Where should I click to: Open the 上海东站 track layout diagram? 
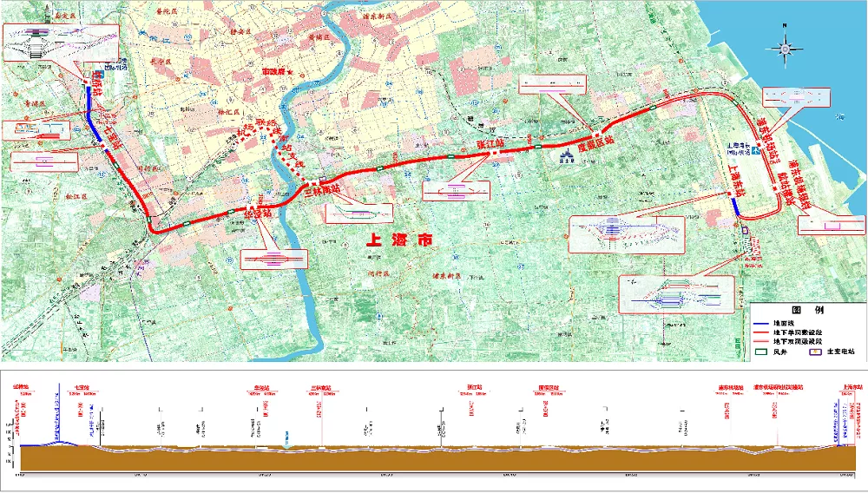(x=627, y=234)
